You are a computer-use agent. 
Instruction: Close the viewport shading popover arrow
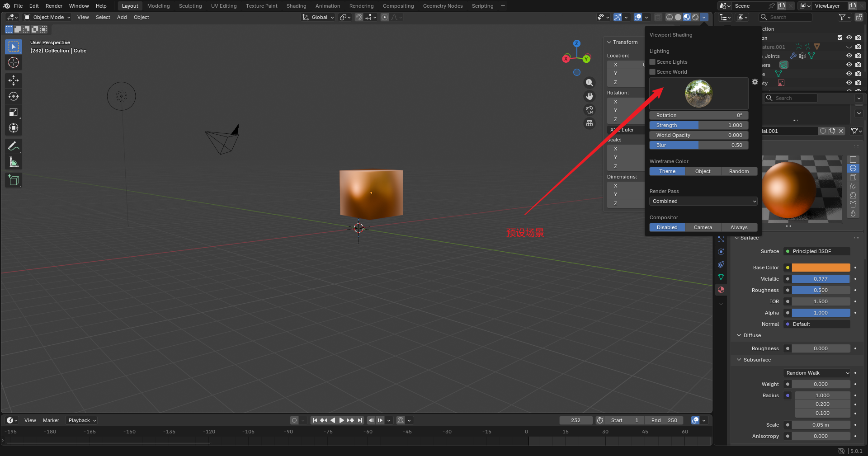pos(704,17)
